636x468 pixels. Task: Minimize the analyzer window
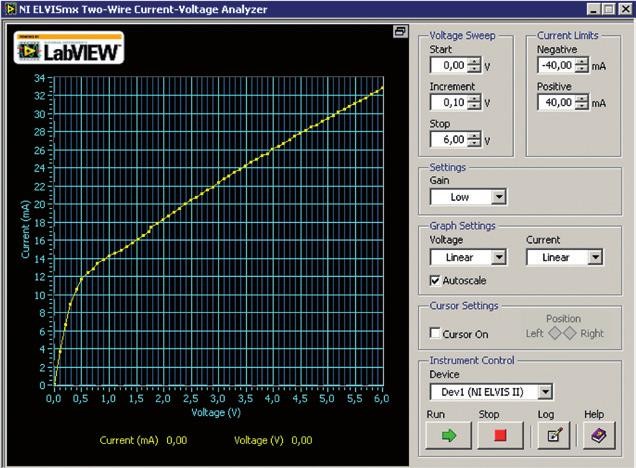pos(593,9)
